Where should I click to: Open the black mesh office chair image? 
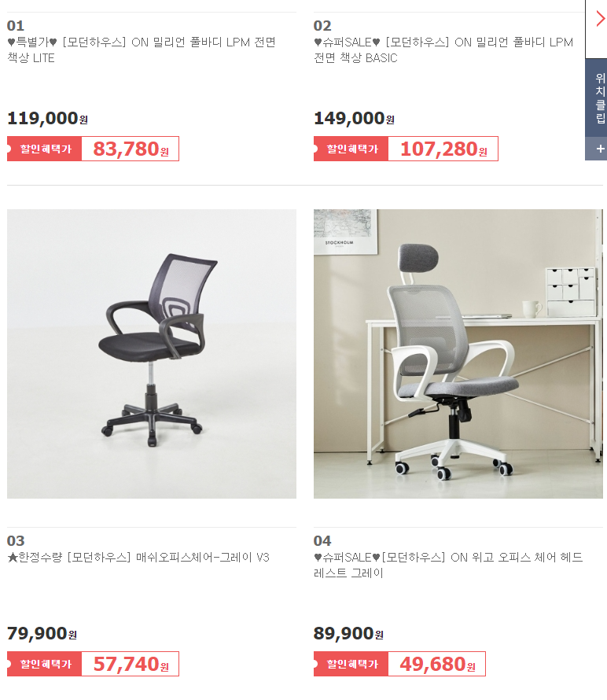pos(152,354)
